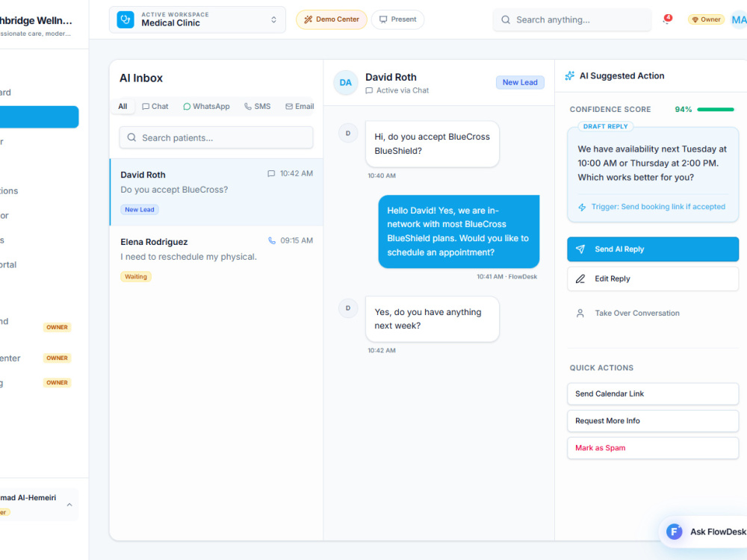
Task: Click the 94% confidence score bar
Action: [x=716, y=110]
